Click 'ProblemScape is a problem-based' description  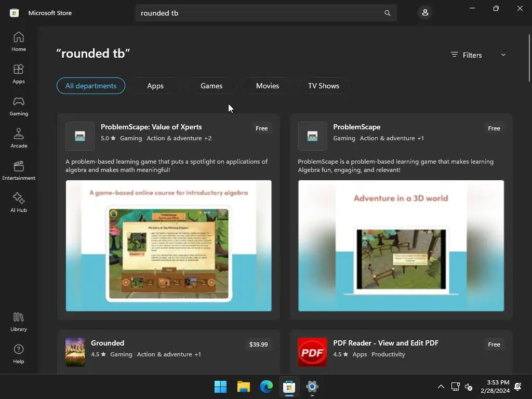395,166
